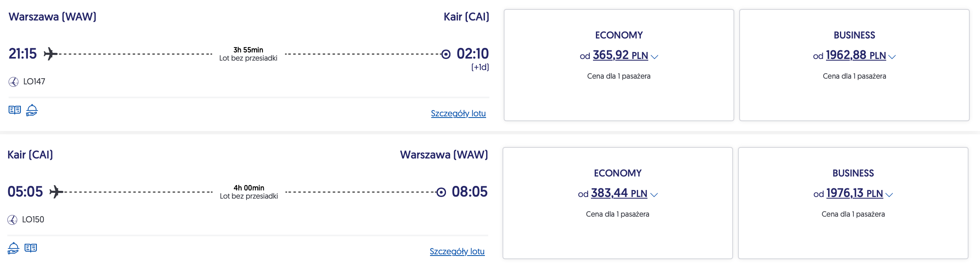This screenshot has width=980, height=267.
Task: Expand the Business 1976,13 PLN fare chevron
Action: pos(889,195)
